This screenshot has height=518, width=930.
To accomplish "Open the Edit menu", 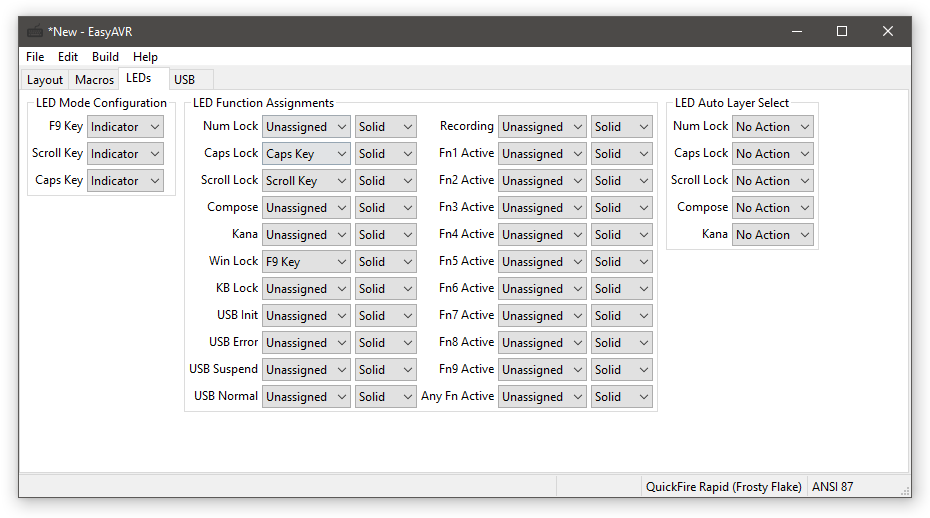I will point(68,57).
